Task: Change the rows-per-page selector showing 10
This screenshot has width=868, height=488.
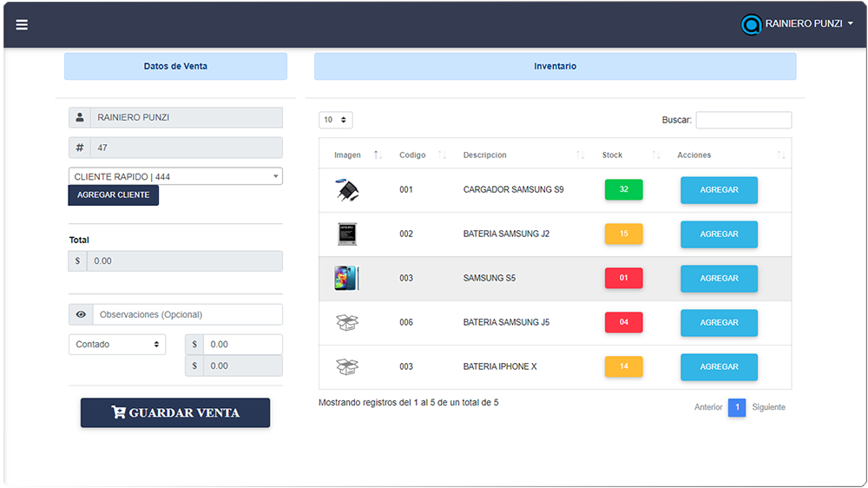Action: coord(335,120)
